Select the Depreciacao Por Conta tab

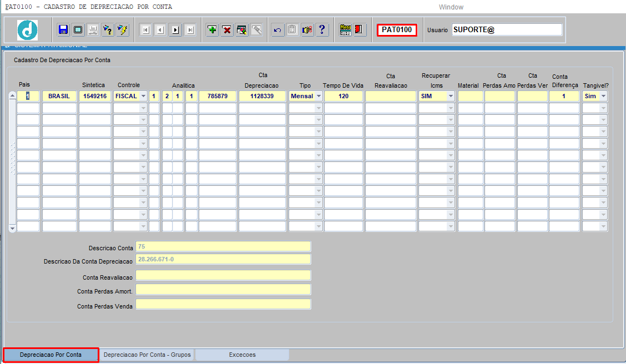pyautogui.click(x=51, y=355)
